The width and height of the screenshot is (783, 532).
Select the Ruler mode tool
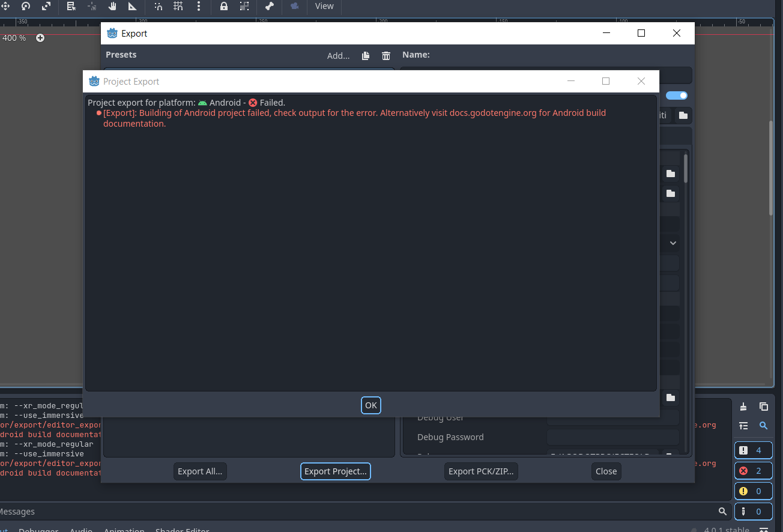[133, 6]
